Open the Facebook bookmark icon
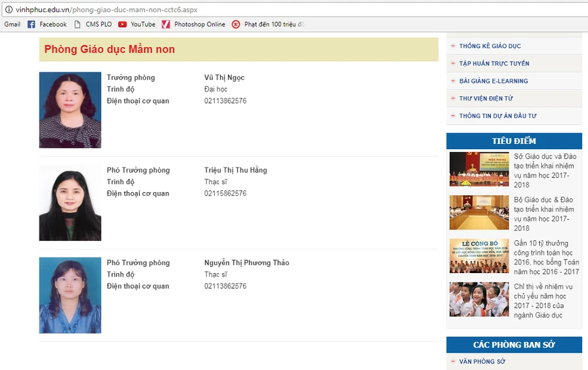588x370 pixels. 31,24
